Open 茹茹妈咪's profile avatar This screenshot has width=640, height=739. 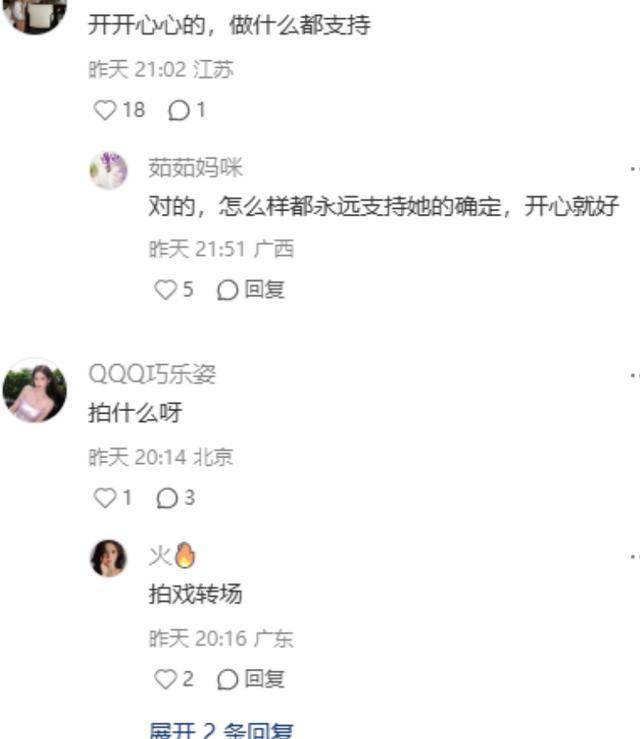108,170
